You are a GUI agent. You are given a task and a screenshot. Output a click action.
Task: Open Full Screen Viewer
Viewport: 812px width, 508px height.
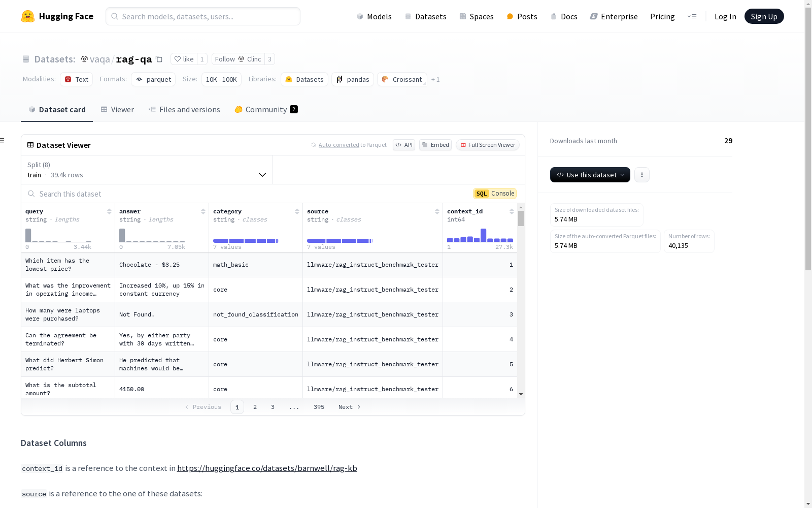tap(488, 145)
